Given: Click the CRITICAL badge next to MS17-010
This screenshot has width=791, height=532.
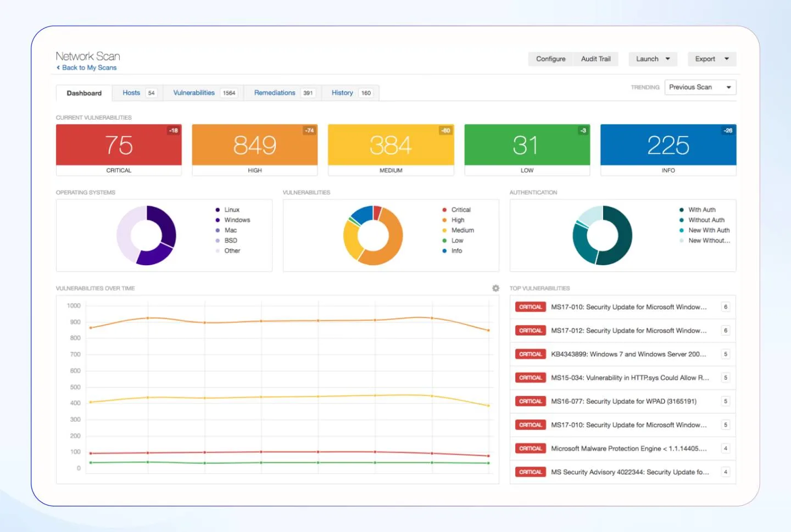Looking at the screenshot, I should point(530,307).
